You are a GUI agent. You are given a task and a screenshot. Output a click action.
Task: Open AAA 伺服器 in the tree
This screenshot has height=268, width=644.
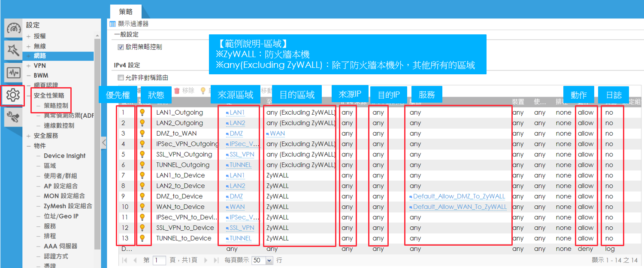click(60, 246)
